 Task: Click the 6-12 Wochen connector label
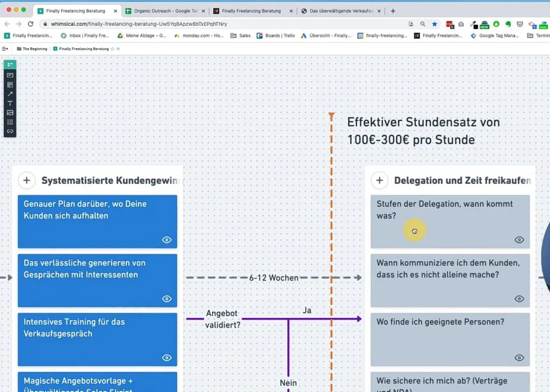point(273,278)
